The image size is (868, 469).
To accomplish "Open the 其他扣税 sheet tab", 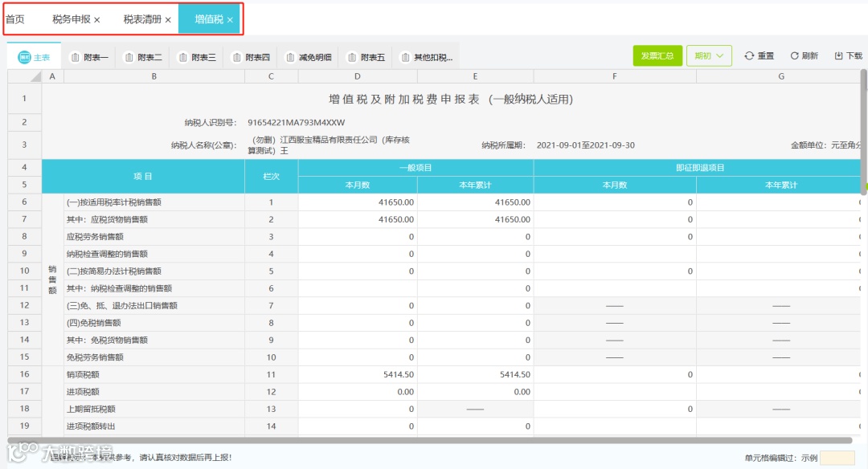I will 427,57.
